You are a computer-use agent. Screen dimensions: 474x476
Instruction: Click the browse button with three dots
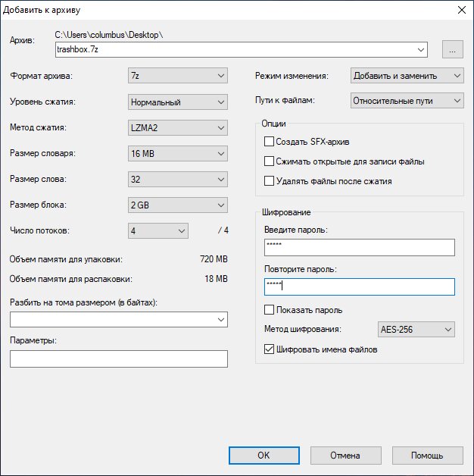coord(452,49)
